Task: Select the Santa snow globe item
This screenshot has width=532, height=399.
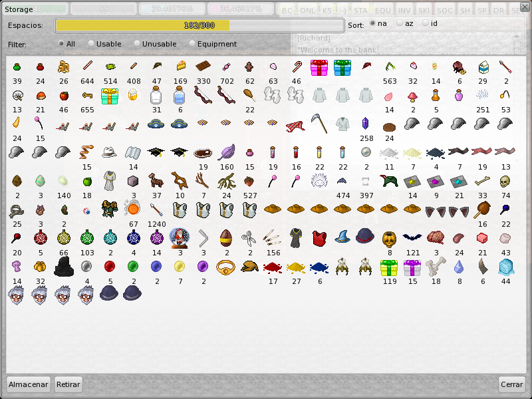Action: [x=179, y=238]
